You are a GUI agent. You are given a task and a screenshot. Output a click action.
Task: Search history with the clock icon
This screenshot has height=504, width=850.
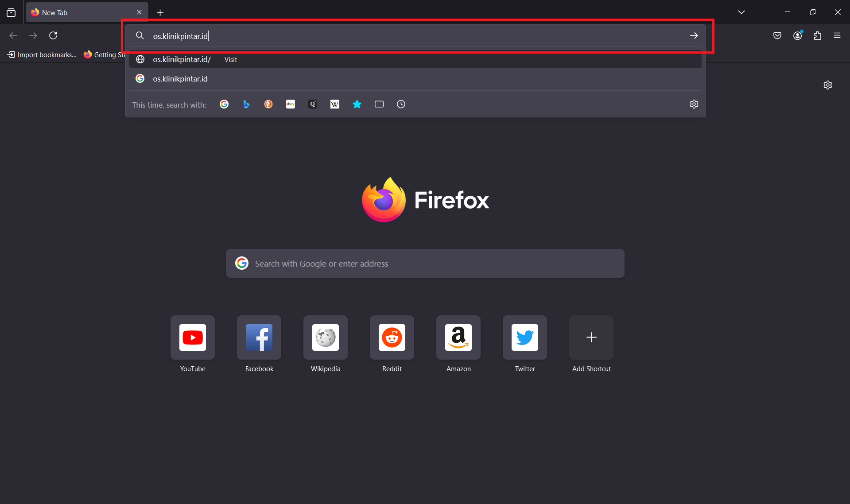point(401,104)
